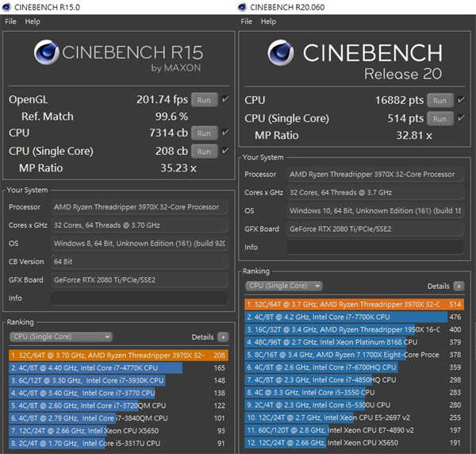Open Help menu in Cinebench R15 window
This screenshot has height=454, width=476.
tap(33, 21)
